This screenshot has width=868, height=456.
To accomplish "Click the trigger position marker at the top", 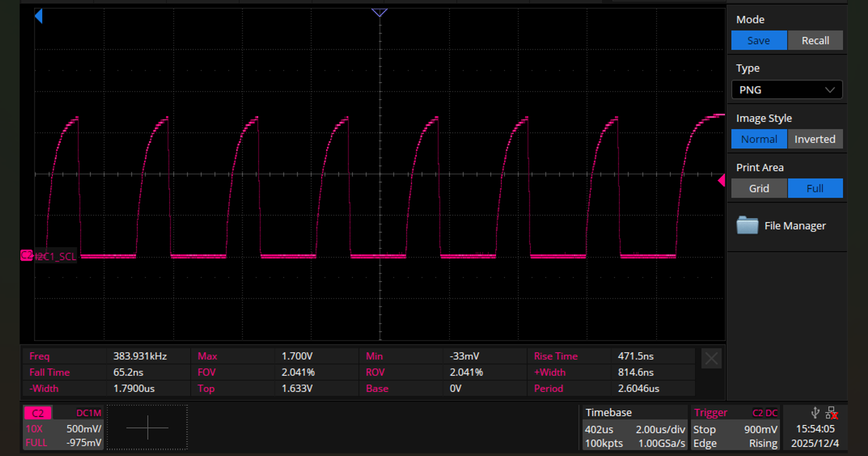I will click(379, 13).
